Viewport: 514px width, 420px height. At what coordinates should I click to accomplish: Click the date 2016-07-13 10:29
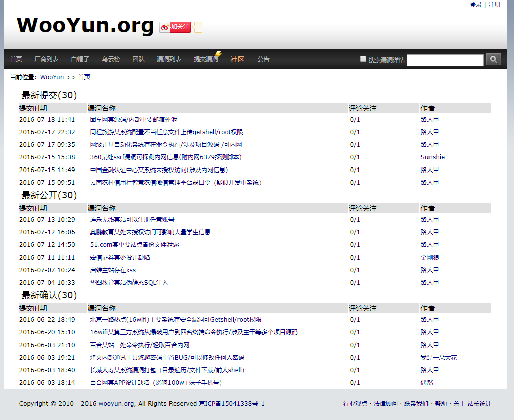(47, 220)
